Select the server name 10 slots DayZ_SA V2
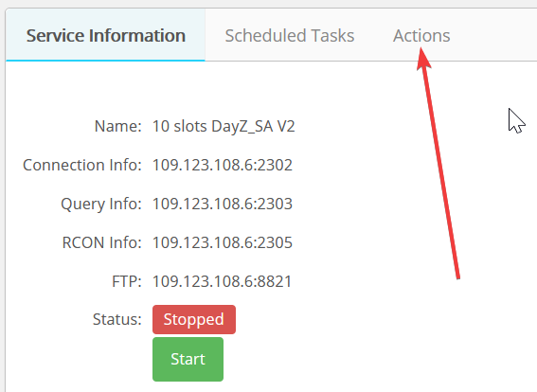 tap(224, 126)
